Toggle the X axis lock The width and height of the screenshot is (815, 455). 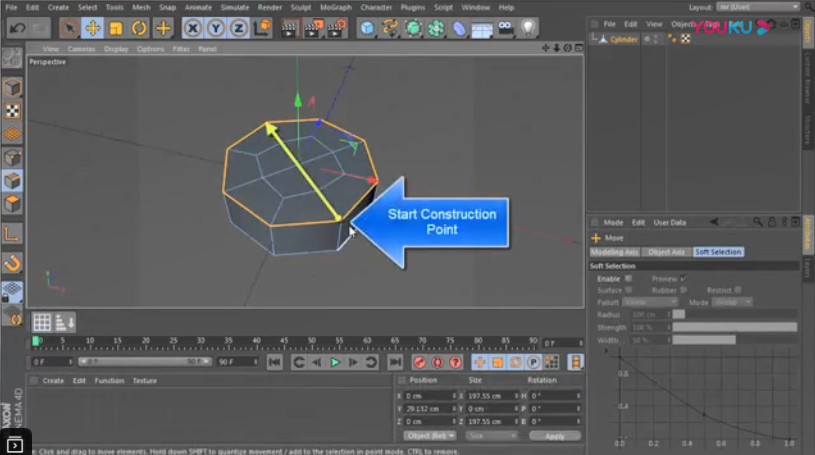[192, 28]
